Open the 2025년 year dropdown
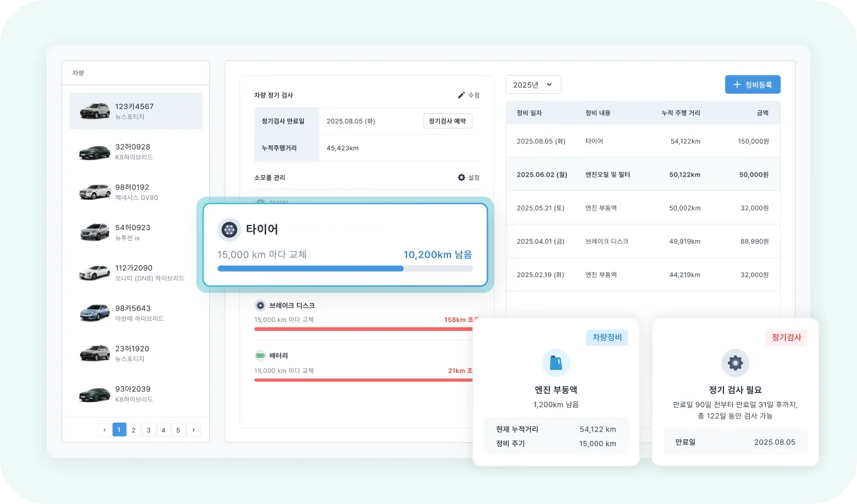Image resolution: width=857 pixels, height=504 pixels. (x=533, y=84)
